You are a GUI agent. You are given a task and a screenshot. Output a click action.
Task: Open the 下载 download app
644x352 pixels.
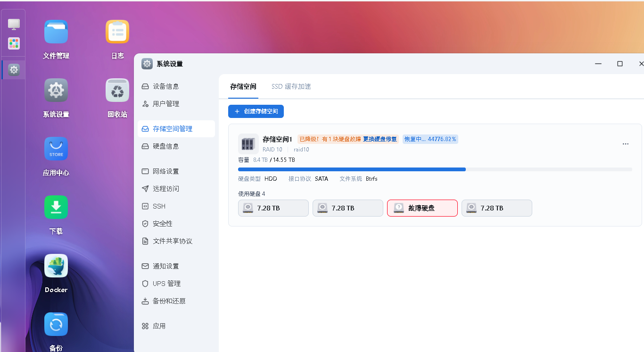coord(56,208)
